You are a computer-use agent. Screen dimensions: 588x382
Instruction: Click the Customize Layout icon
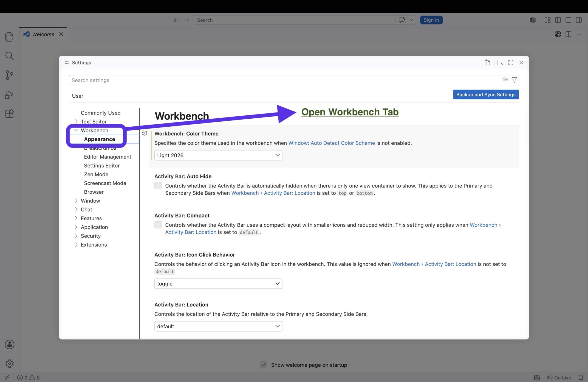click(548, 20)
